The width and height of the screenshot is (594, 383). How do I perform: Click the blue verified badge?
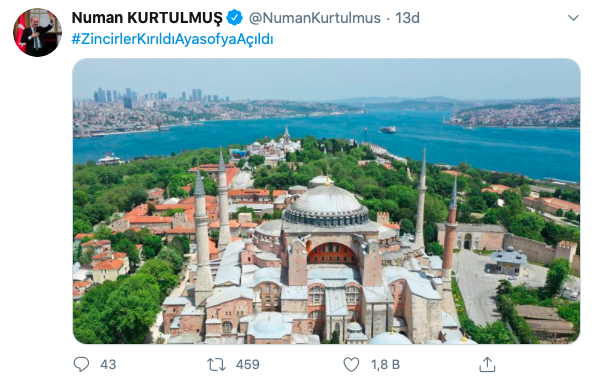point(234,18)
